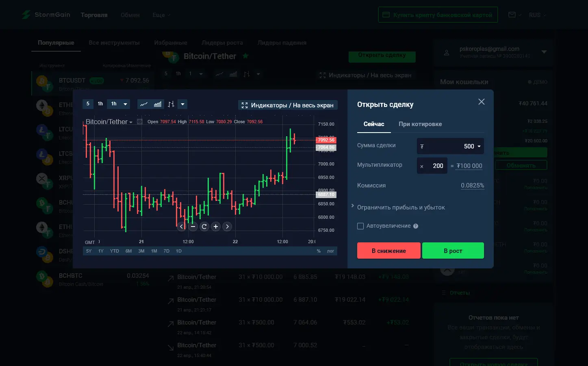Switch to the Все инструменты tab

point(114,43)
